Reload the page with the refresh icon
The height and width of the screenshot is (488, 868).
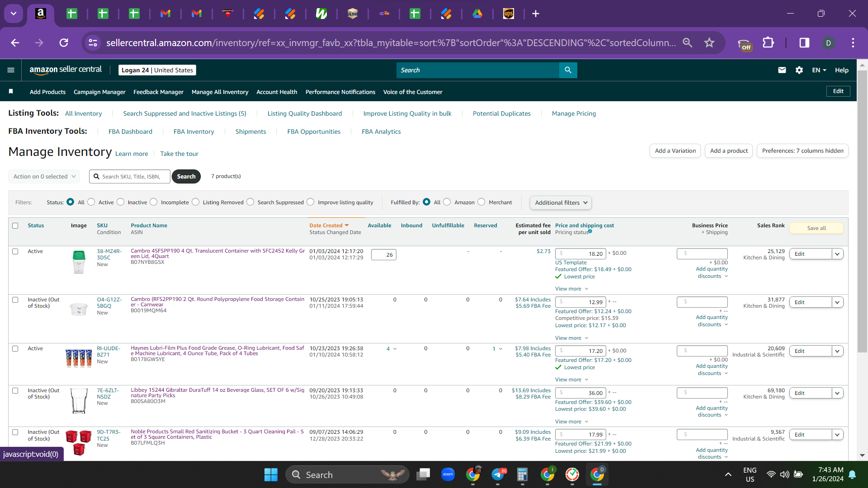click(64, 42)
